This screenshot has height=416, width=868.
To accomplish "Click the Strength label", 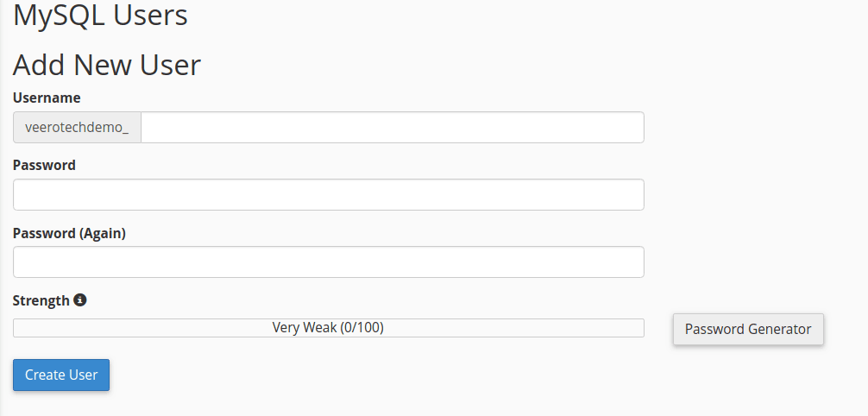I will [x=41, y=300].
